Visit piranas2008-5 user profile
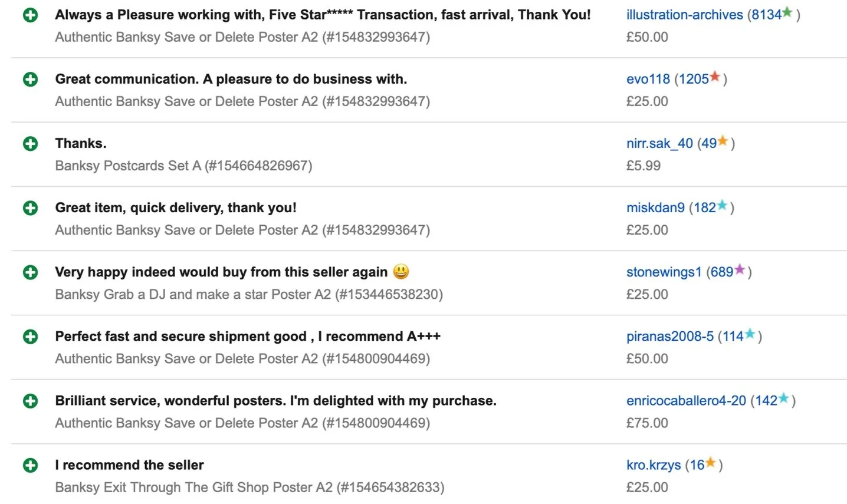Image resolution: width=847 pixels, height=504 pixels. click(x=669, y=336)
